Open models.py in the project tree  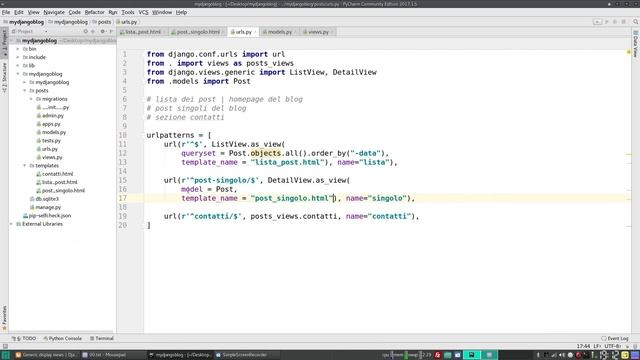pyautogui.click(x=51, y=132)
